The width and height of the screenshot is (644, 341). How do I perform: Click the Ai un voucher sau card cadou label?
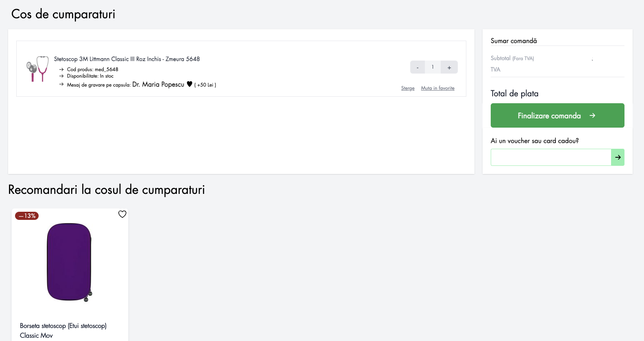click(x=535, y=141)
